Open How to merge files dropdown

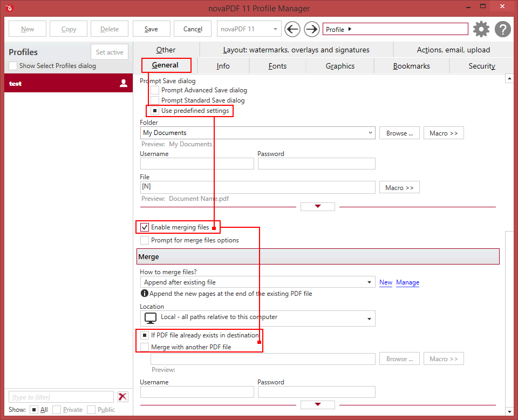click(257, 282)
